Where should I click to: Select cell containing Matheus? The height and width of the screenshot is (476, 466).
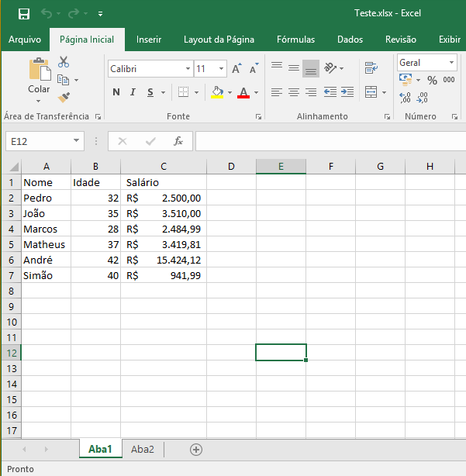[x=47, y=244]
